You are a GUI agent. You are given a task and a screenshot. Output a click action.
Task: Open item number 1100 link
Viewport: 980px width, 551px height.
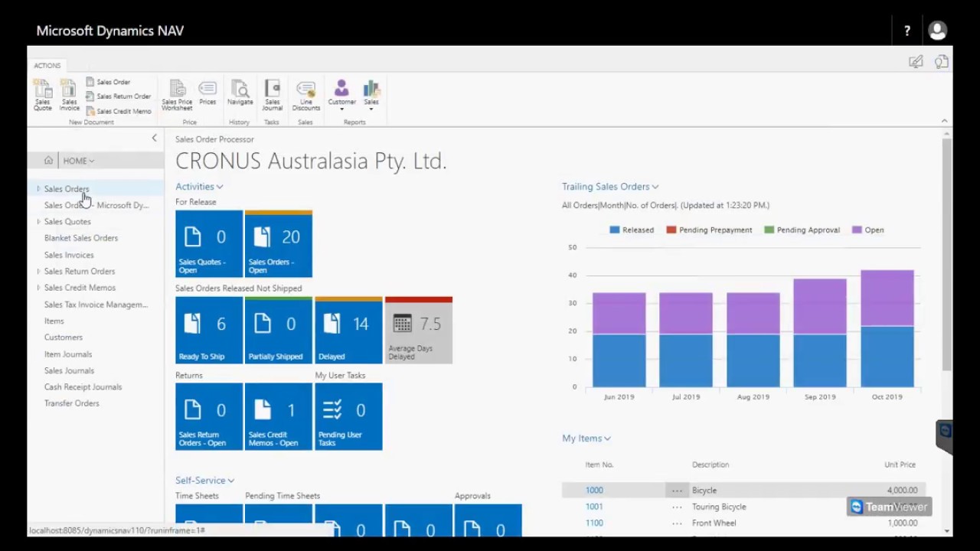[x=594, y=523]
